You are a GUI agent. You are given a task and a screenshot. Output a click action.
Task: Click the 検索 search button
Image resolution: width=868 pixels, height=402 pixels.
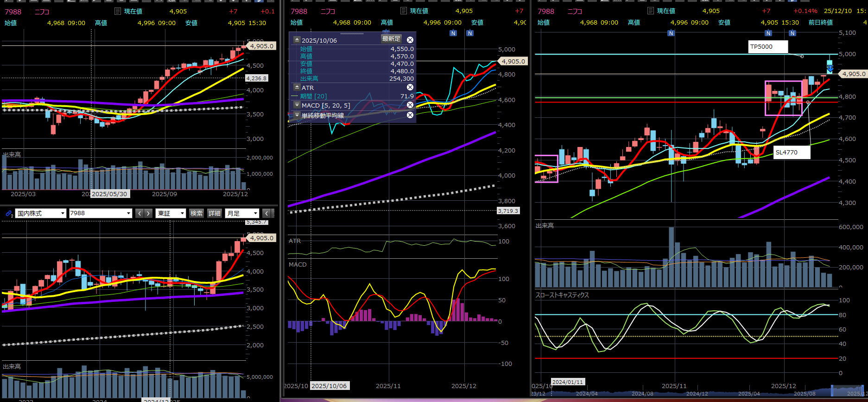click(196, 213)
